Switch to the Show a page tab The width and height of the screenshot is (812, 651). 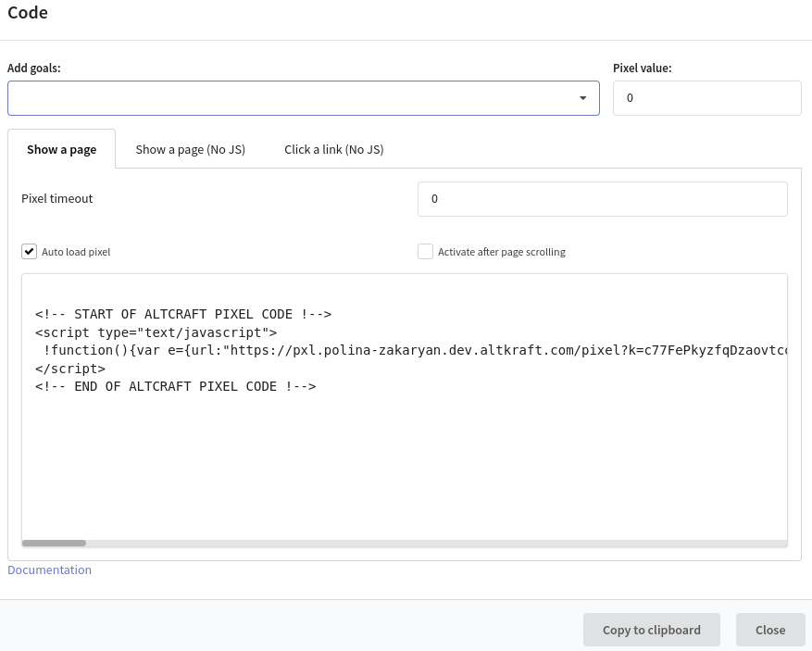click(62, 149)
